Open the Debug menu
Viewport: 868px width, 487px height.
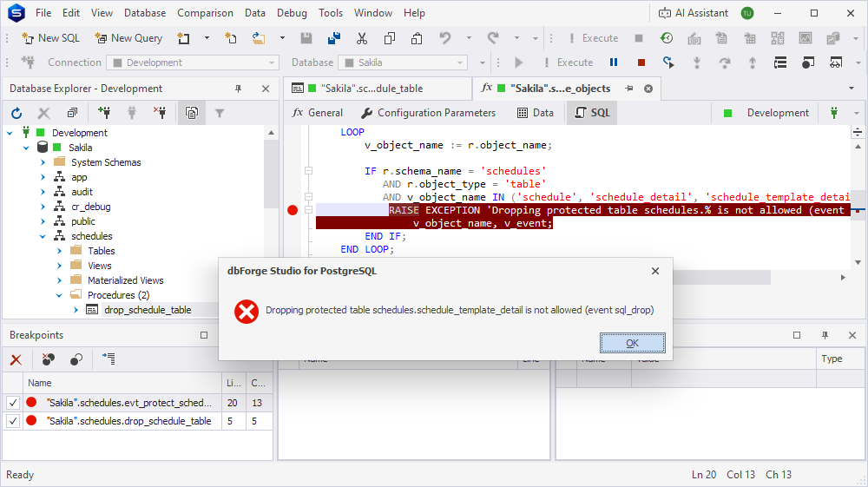(292, 13)
